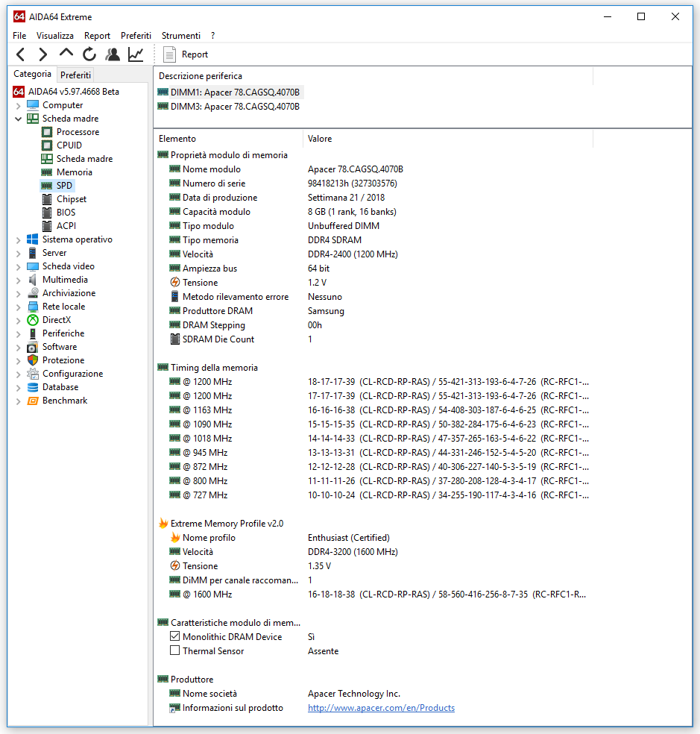
Task: Go up one level with up arrow
Action: [x=66, y=52]
